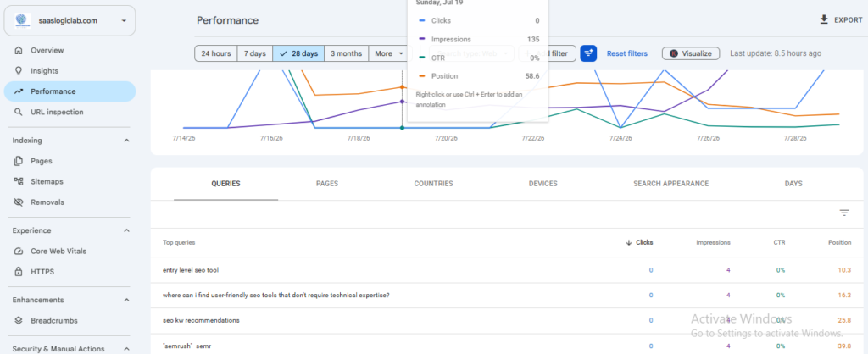Click the 'where can i find user-friendly seo tools' query
The width and height of the screenshot is (868, 354).
276,296
